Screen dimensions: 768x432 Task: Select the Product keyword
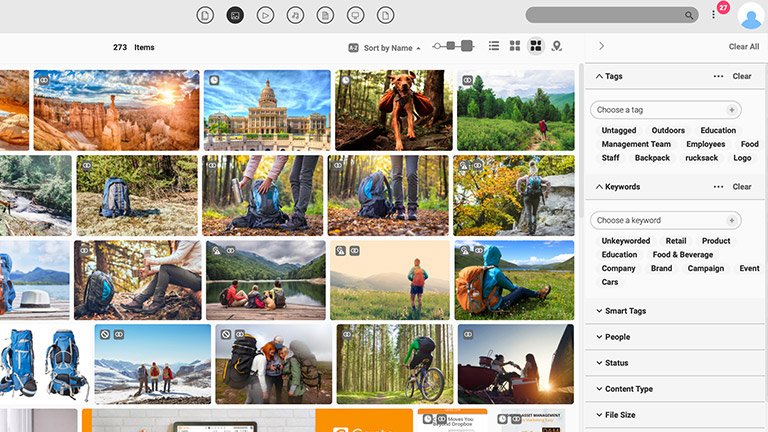click(716, 241)
